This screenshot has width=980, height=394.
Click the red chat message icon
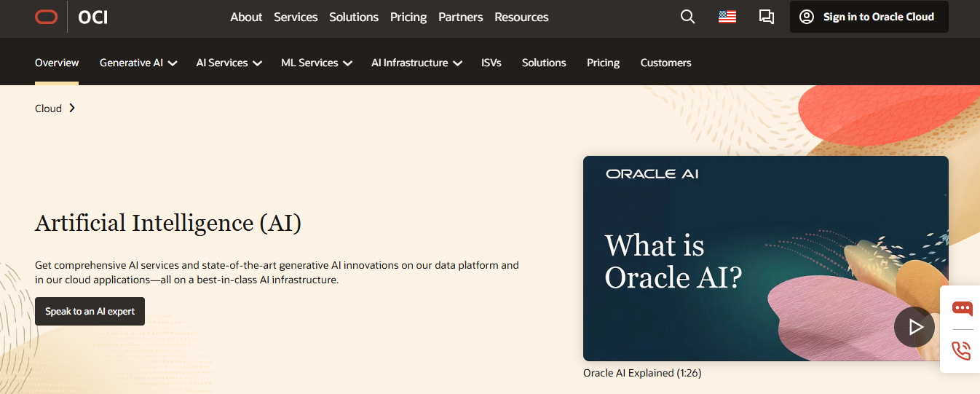pyautogui.click(x=962, y=309)
